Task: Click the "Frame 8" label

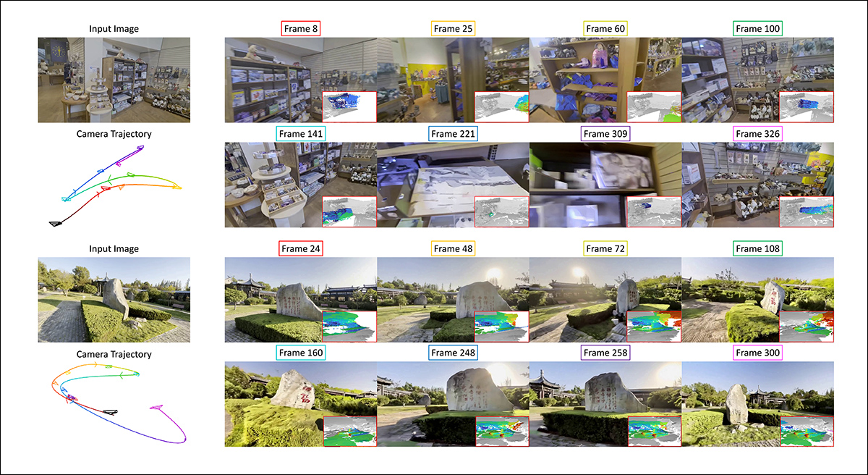Action: pyautogui.click(x=301, y=29)
